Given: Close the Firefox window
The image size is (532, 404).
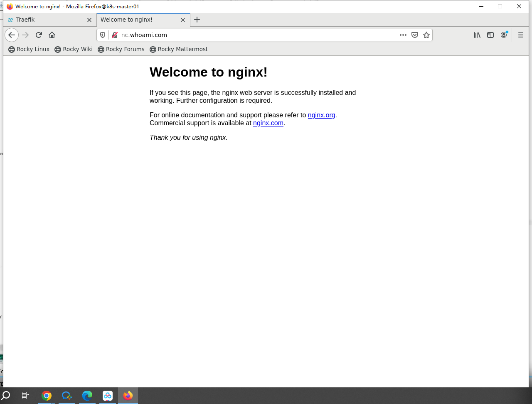Looking at the screenshot, I should tap(519, 6).
